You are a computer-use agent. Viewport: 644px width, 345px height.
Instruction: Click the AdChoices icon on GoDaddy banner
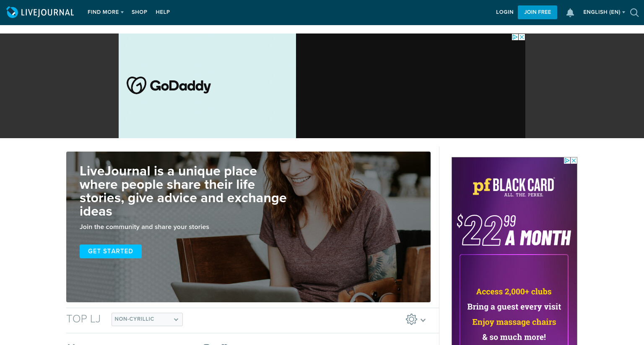tap(515, 37)
